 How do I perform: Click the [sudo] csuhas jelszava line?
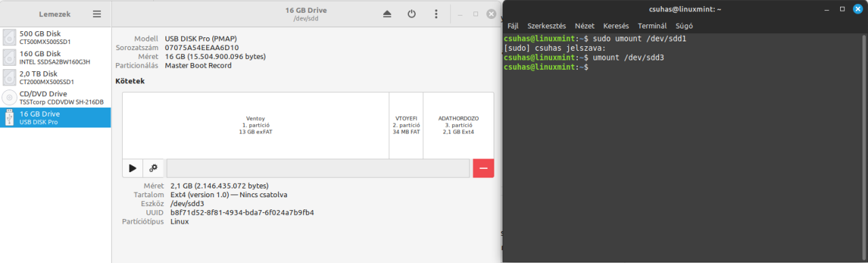[555, 49]
